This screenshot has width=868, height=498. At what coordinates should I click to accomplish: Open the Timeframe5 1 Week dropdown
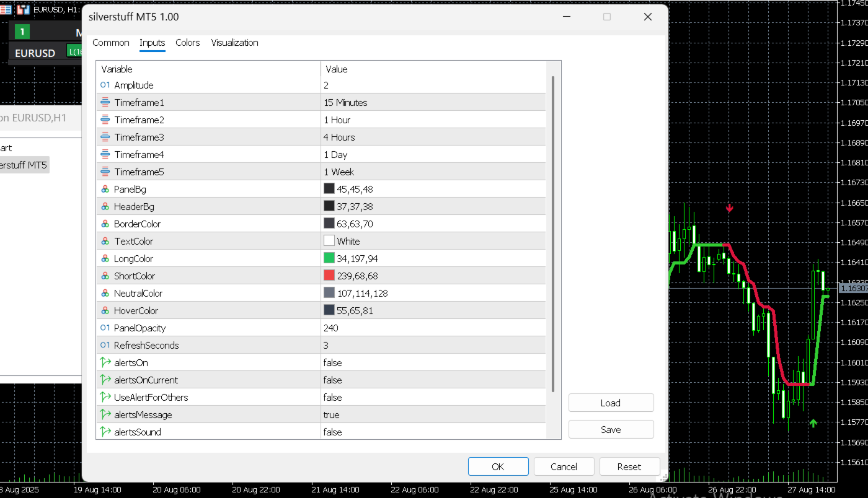[x=433, y=172]
